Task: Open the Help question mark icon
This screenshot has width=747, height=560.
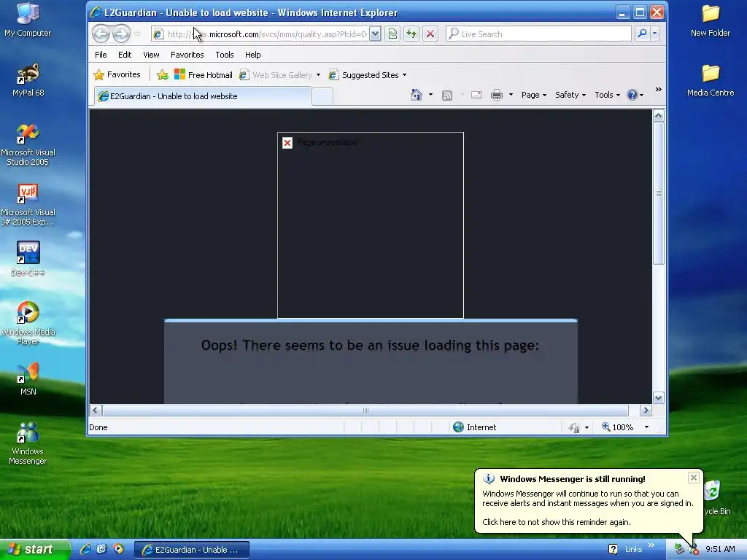Action: (632, 95)
